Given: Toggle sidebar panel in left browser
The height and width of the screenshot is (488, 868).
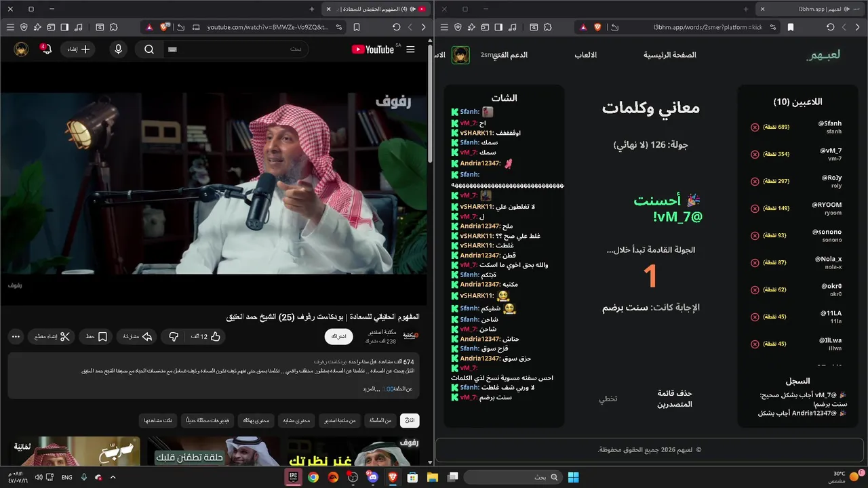Looking at the screenshot, I should pos(64,27).
